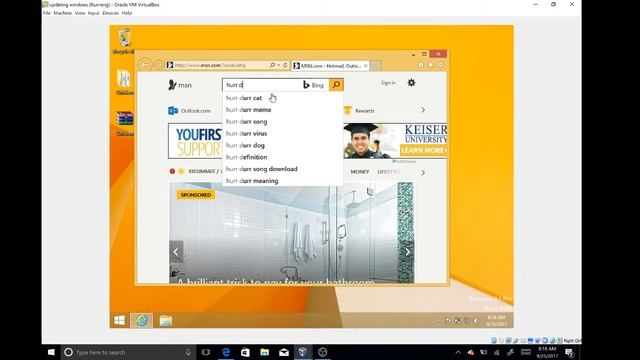Click Internet Explorer's forward arrow

[x=158, y=65]
